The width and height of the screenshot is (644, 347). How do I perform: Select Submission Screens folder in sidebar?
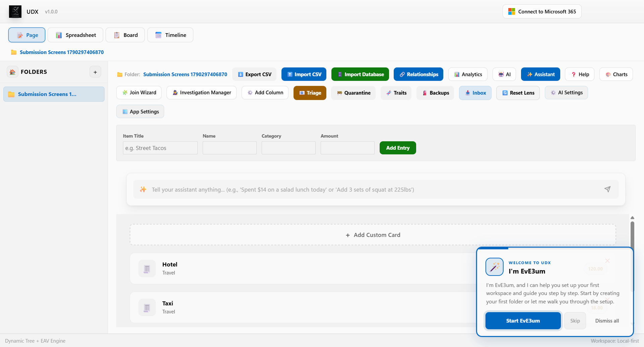54,94
